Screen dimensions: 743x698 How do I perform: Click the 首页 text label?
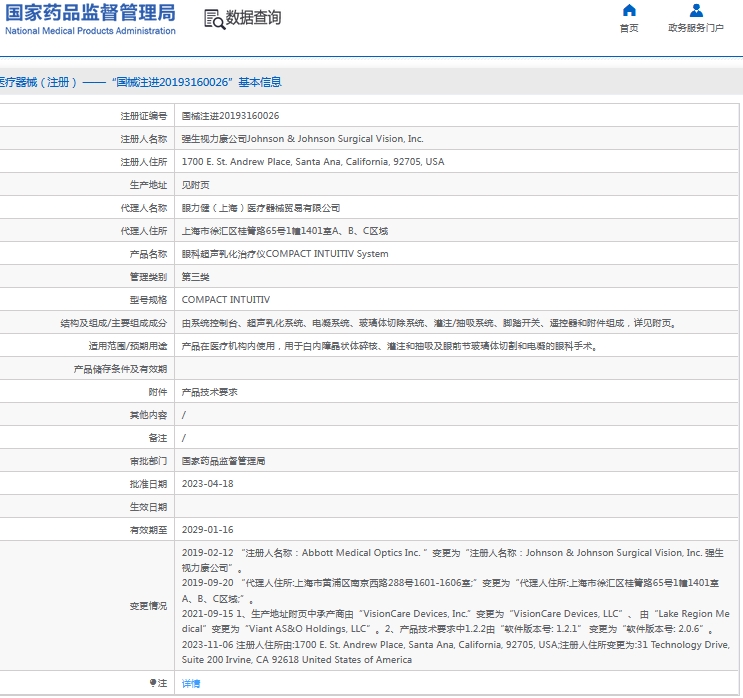tap(629, 28)
